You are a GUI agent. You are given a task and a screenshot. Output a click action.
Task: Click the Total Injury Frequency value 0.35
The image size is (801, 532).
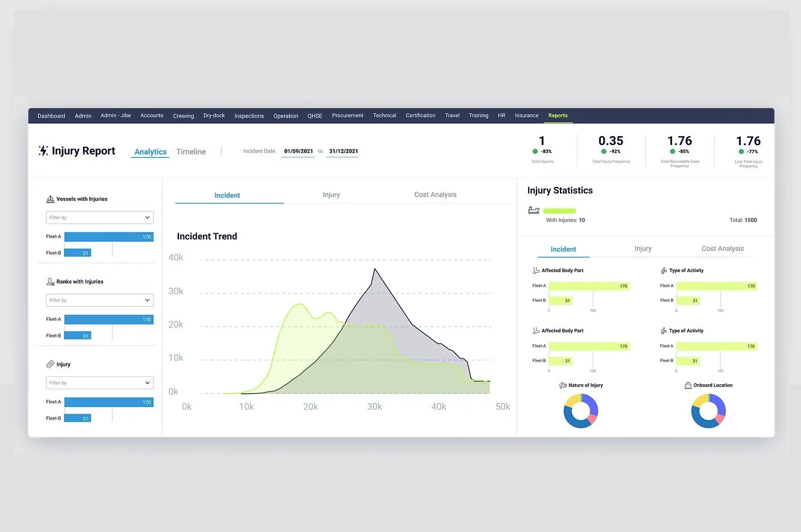[611, 141]
